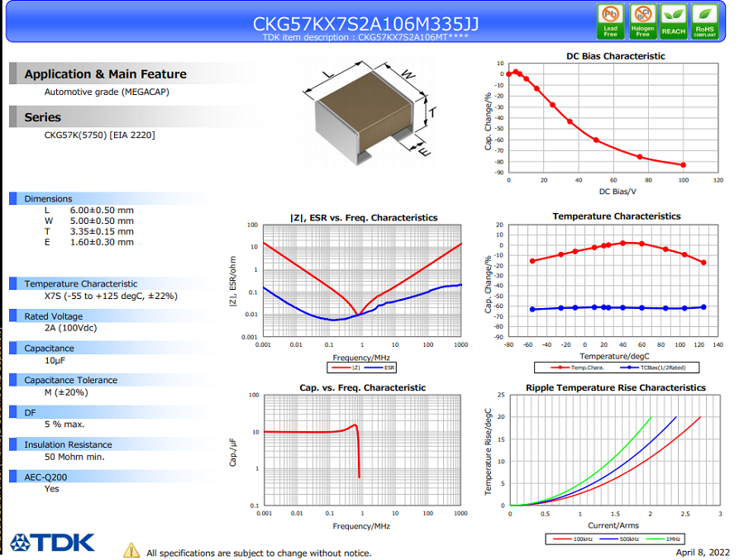744x560 pixels.
Task: Click the CKG57K(5750) [EIA 2220] text
Action: tap(100, 135)
